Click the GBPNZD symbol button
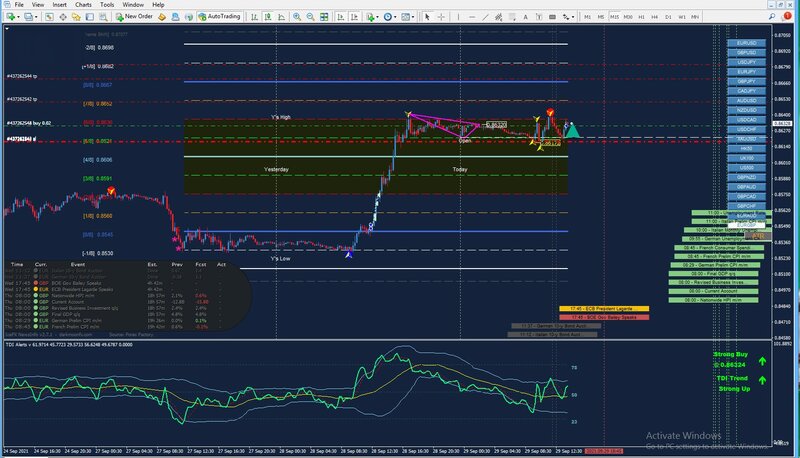This screenshot has height=458, width=800. [746, 177]
